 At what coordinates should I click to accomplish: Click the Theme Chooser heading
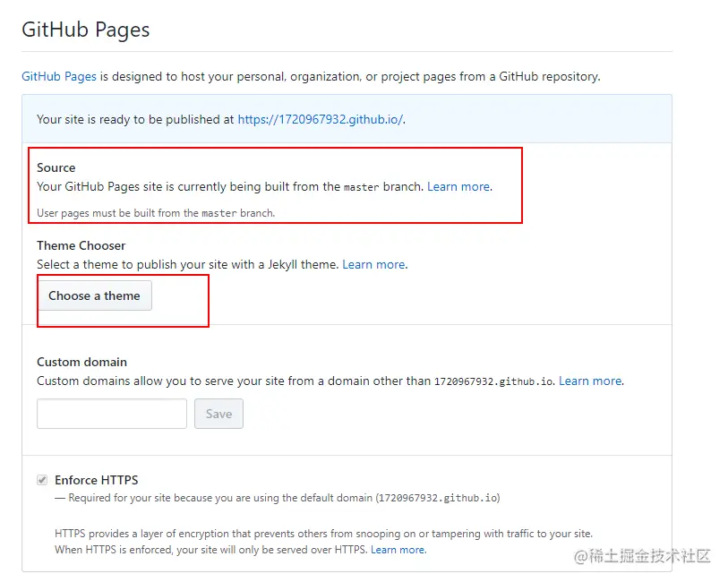click(81, 245)
